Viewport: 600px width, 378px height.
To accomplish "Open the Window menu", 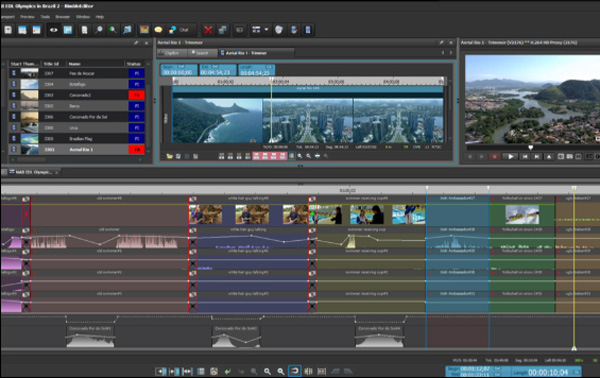I will point(83,17).
